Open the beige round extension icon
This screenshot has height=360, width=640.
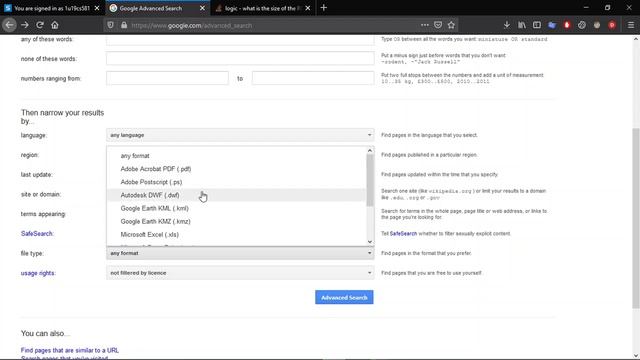597,25
